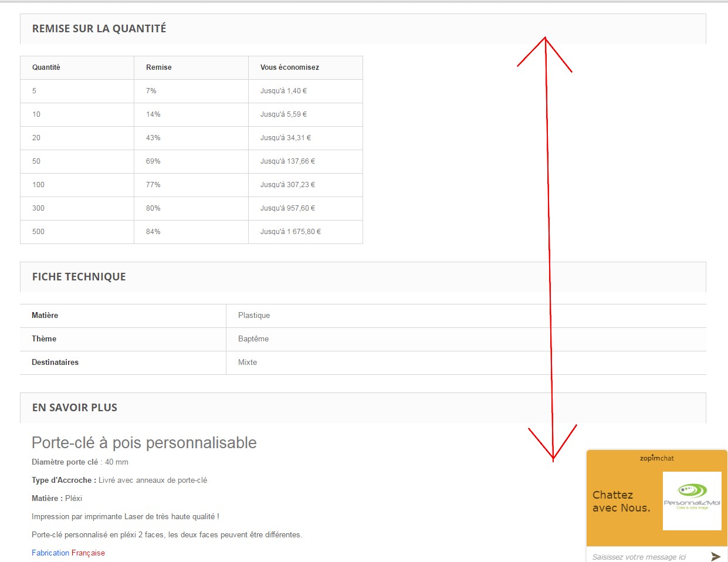Click discount cell '84%'
This screenshot has height=562, width=728.
click(191, 232)
